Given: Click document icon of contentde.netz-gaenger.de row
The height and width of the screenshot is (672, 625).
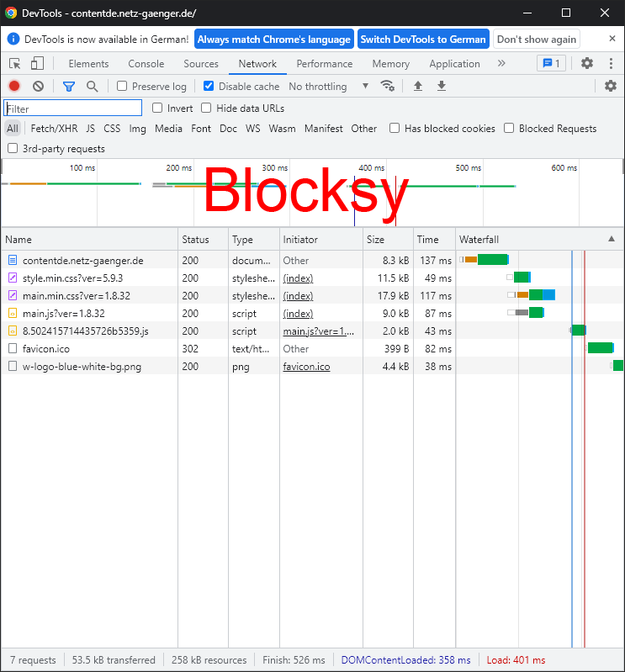Looking at the screenshot, I should pos(13,260).
